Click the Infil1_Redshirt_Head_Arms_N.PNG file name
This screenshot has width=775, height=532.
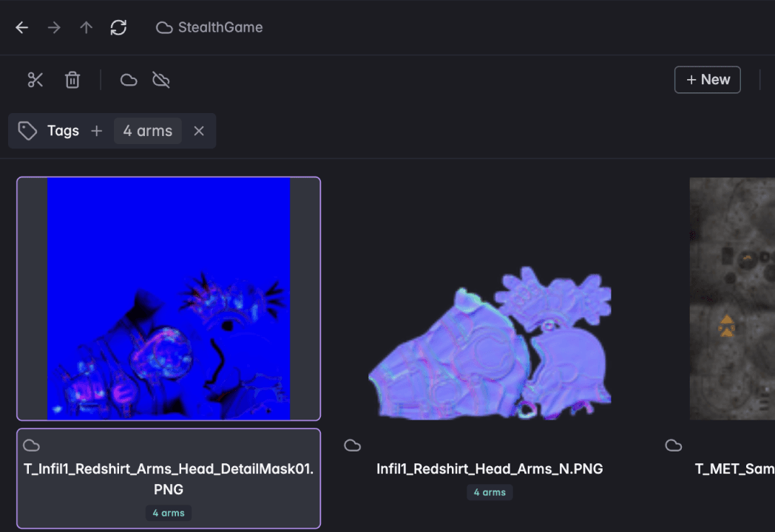(490, 468)
